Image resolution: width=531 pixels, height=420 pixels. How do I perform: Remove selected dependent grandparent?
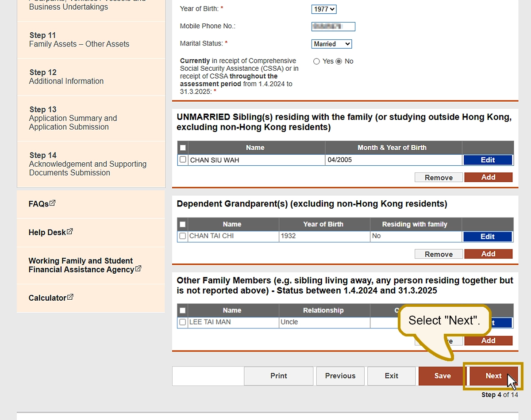439,254
